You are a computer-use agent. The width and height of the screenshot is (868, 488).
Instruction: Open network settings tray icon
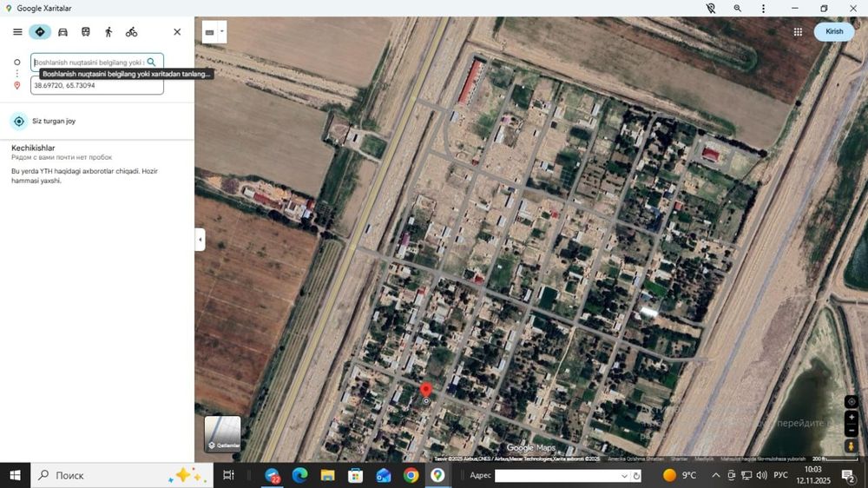746,475
